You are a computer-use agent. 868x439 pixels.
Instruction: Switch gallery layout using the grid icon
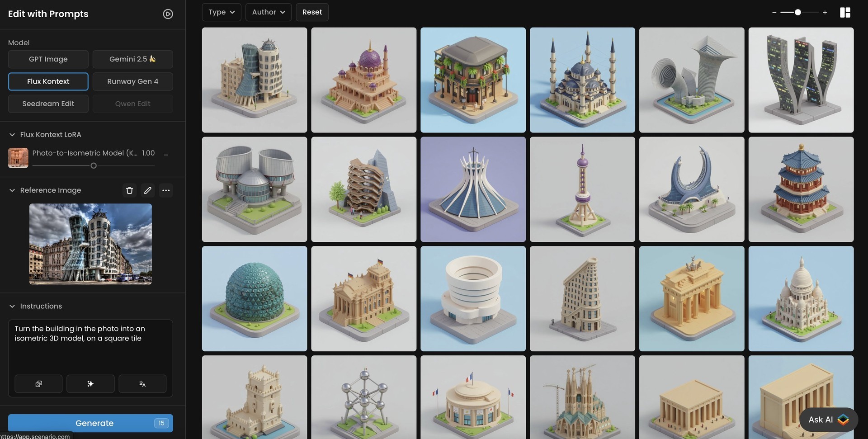point(845,12)
